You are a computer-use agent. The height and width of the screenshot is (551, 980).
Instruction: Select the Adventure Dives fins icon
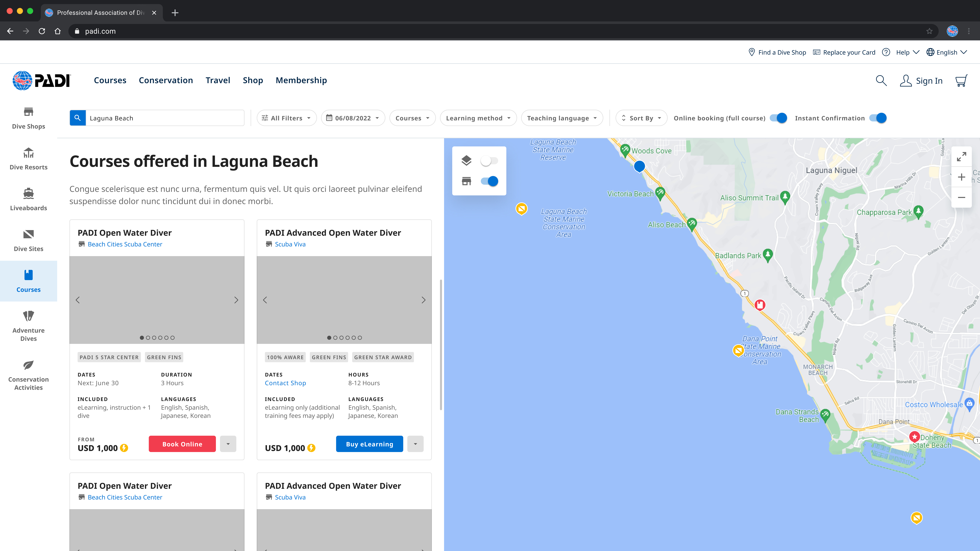tap(29, 316)
